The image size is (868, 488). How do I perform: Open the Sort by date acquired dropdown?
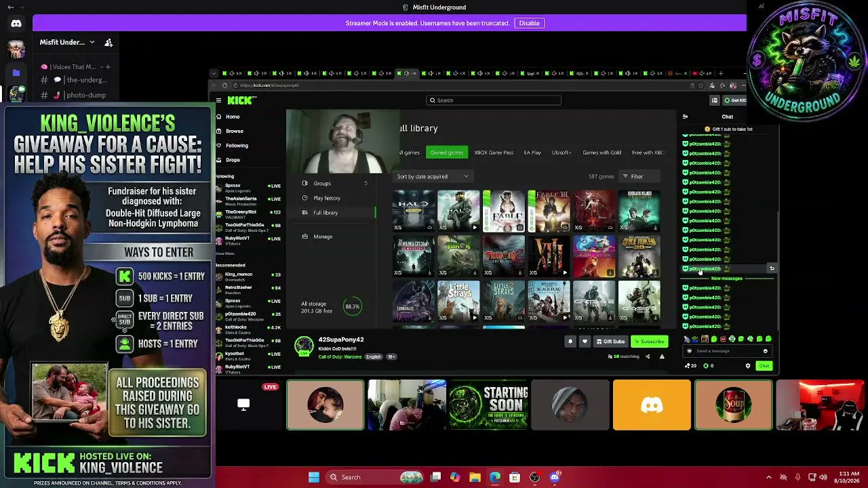433,176
